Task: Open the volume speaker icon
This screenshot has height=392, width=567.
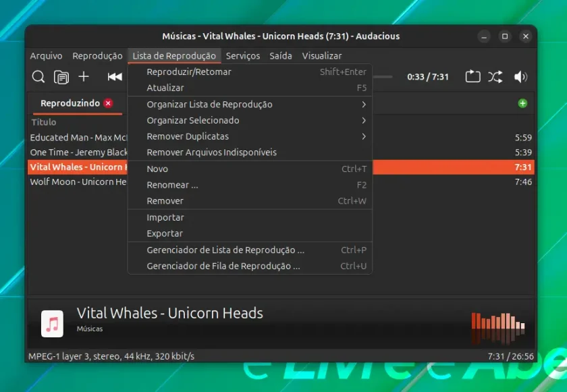Action: [x=520, y=77]
